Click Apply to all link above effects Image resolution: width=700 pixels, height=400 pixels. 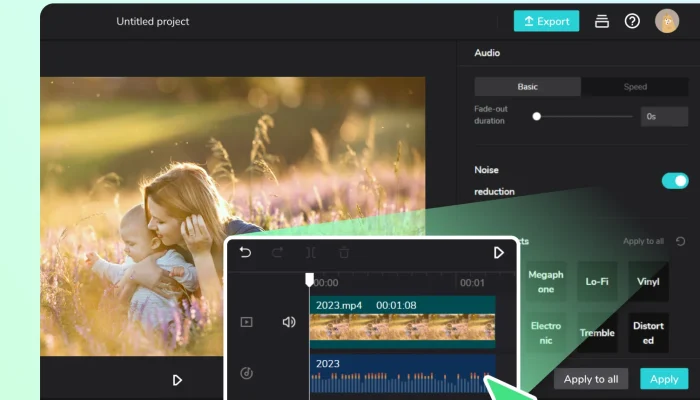point(643,241)
